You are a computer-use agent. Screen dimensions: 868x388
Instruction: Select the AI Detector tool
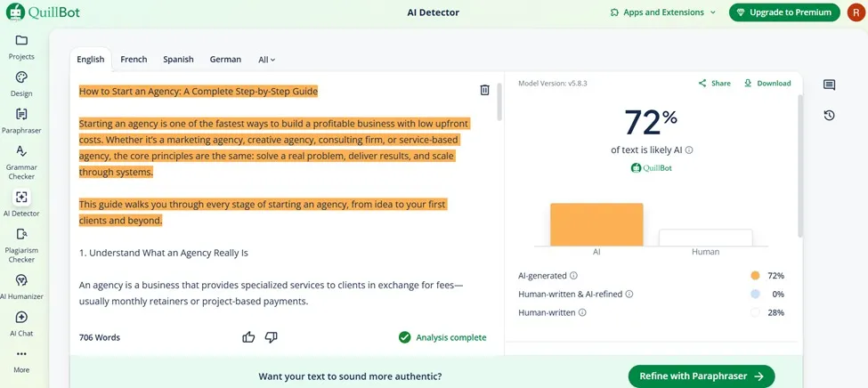(21, 203)
